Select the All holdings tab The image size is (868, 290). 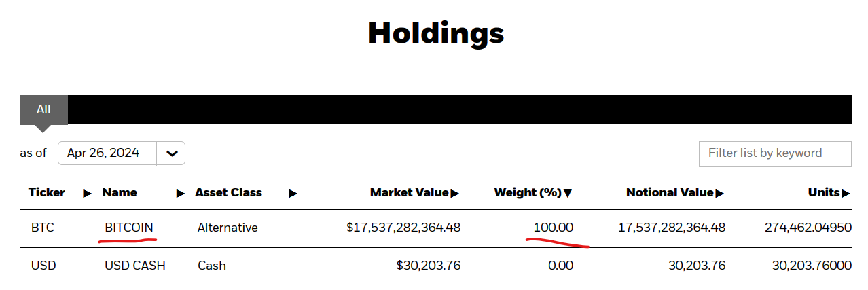tap(43, 109)
